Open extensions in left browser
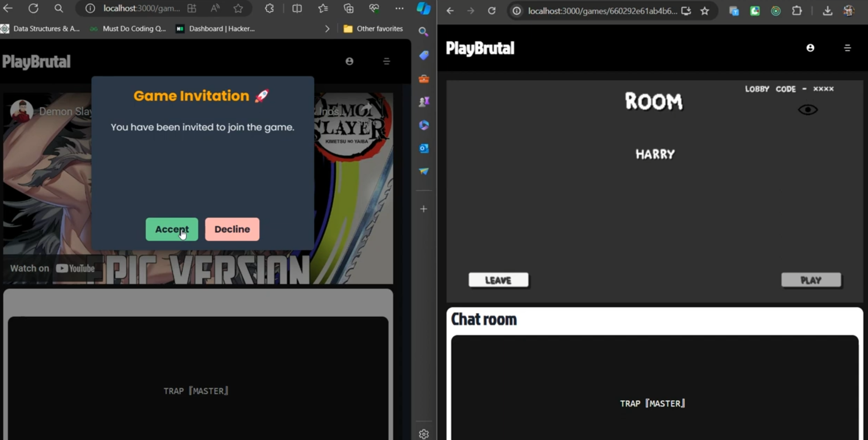Viewport: 868px width, 440px height. pos(269,8)
